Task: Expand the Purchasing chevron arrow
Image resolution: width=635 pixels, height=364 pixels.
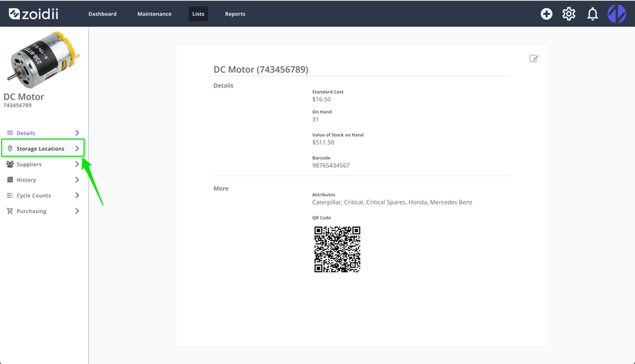Action: tap(77, 211)
